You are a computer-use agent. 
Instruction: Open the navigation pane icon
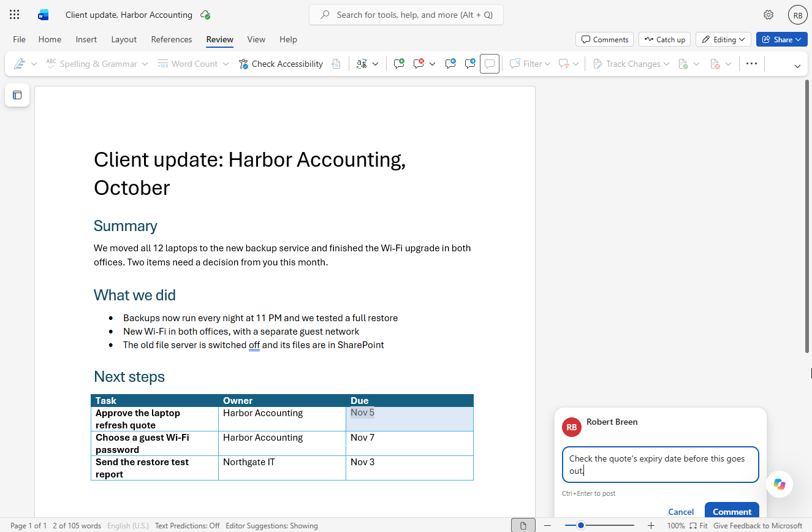tap(17, 95)
